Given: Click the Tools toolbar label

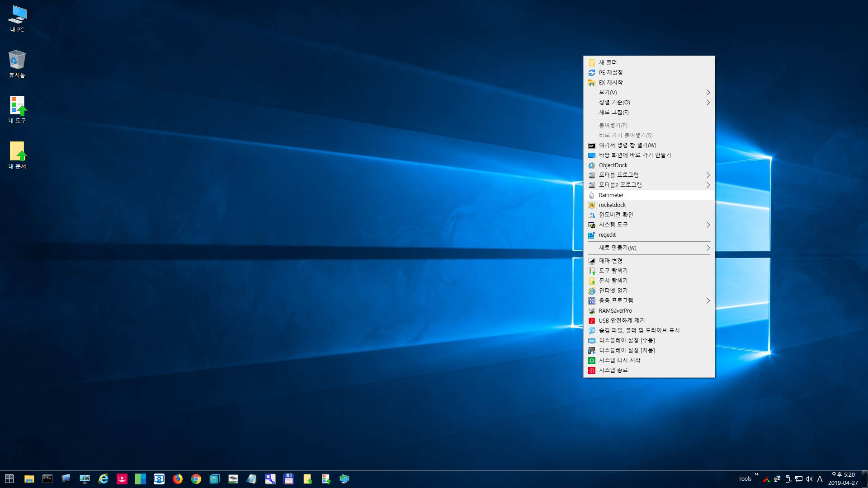Looking at the screenshot, I should [x=745, y=479].
